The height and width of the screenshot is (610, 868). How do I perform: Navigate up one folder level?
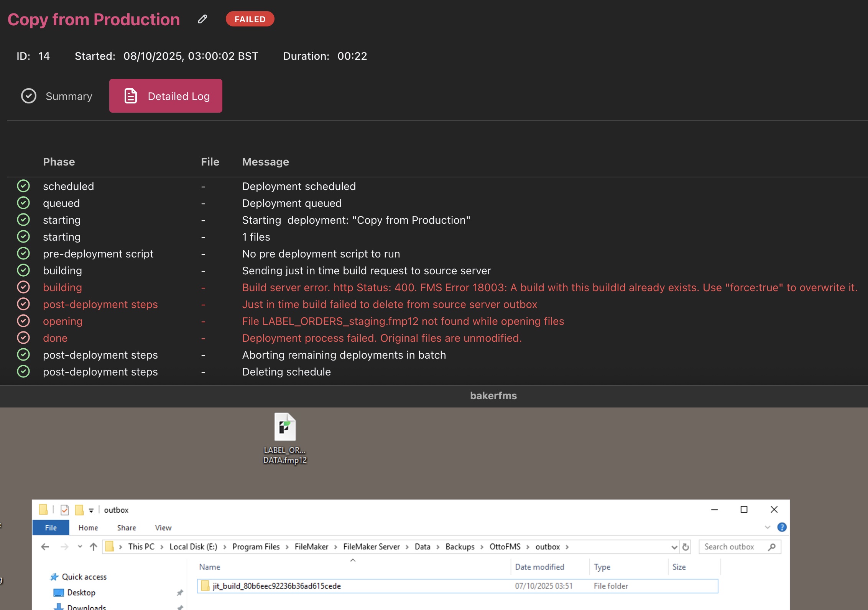coord(93,547)
